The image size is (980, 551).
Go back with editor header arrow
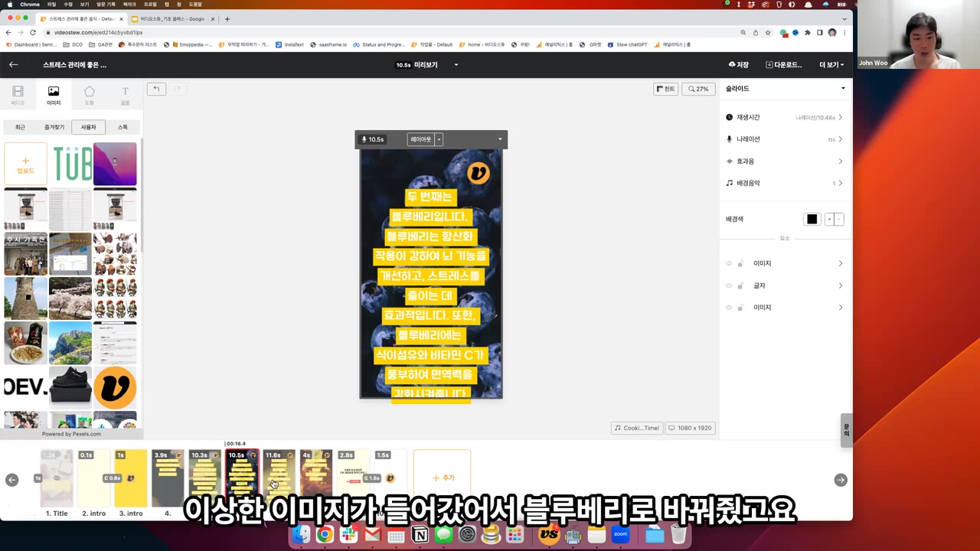click(x=13, y=65)
